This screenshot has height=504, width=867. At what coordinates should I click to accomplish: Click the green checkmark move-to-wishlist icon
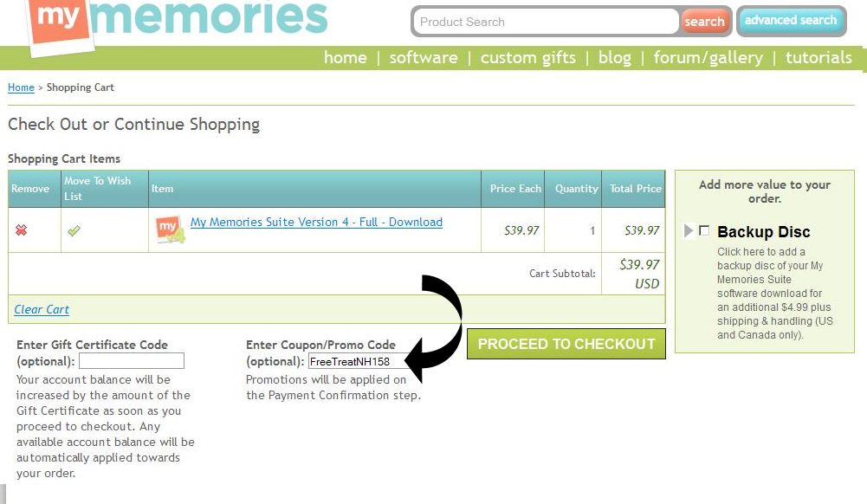pyautogui.click(x=74, y=230)
